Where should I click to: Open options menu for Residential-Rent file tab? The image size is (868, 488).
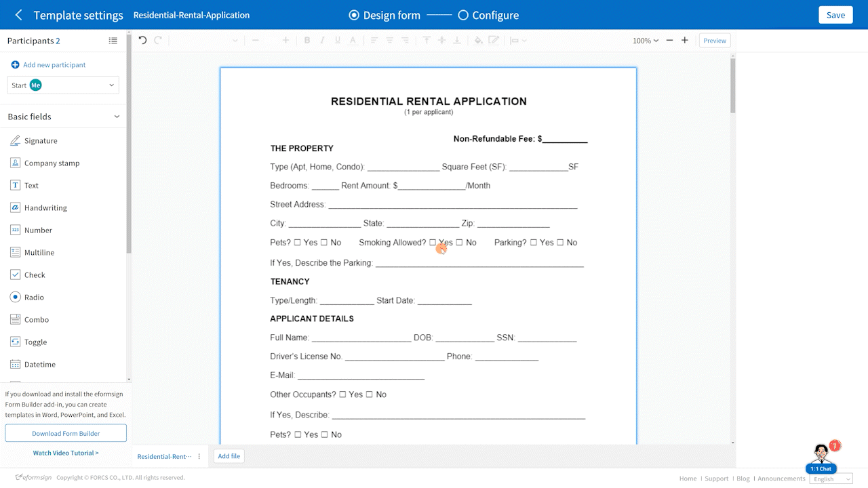[199, 457]
